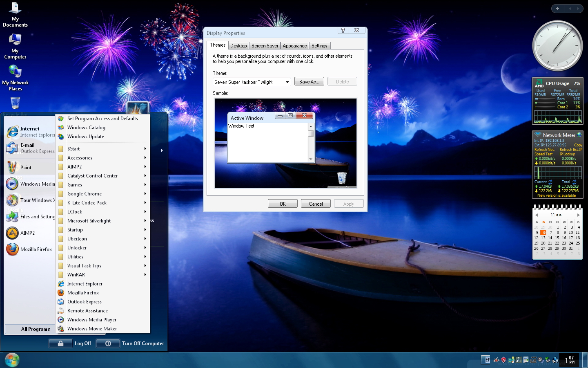The width and height of the screenshot is (588, 368).
Task: Click Turn Off Computer
Action: click(143, 343)
